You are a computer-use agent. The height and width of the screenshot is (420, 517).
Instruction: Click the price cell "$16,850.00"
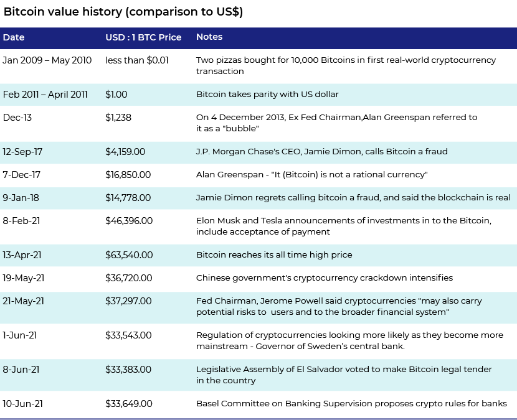128,175
